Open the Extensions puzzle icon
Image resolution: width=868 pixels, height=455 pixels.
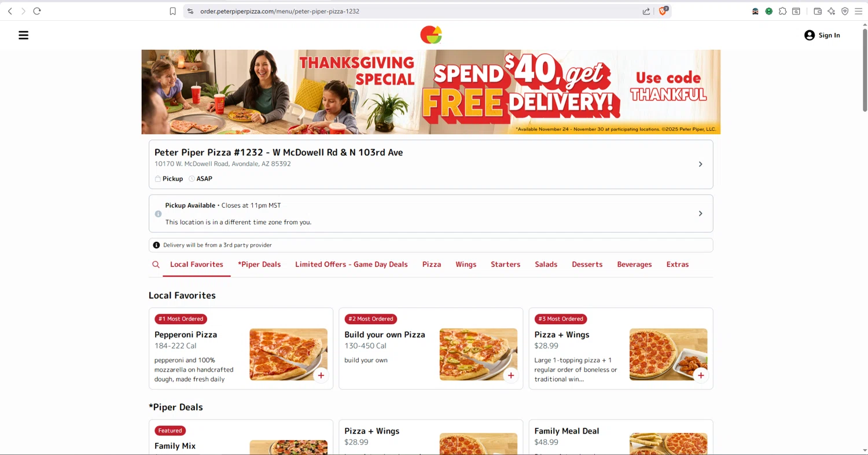[x=783, y=11]
